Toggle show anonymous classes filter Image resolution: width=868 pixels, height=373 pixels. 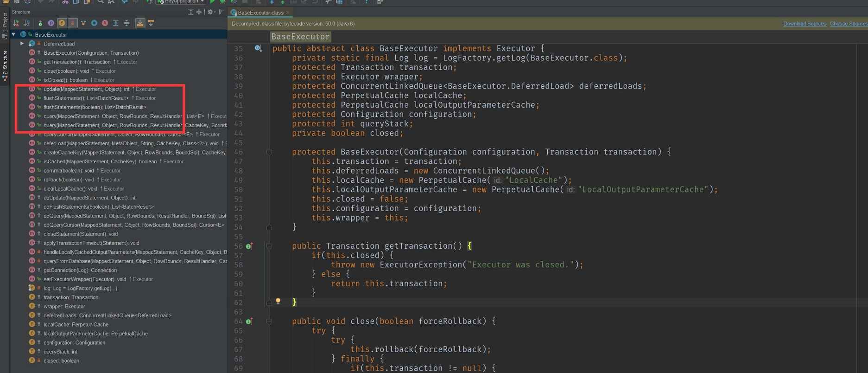pos(94,23)
